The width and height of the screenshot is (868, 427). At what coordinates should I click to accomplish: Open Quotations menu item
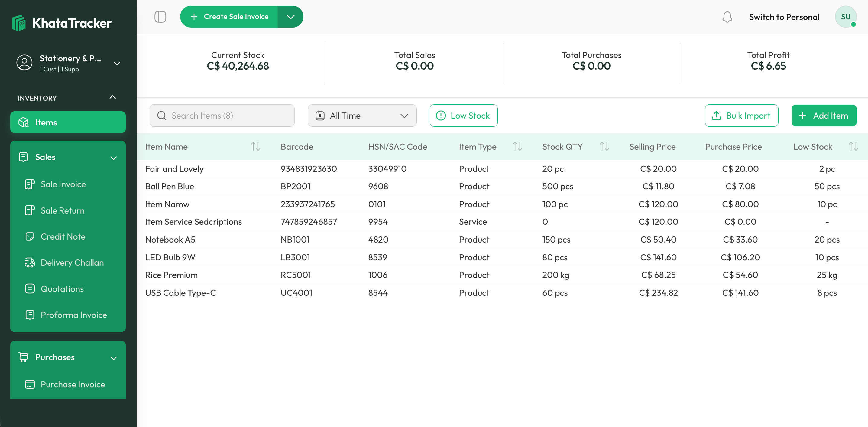point(62,289)
